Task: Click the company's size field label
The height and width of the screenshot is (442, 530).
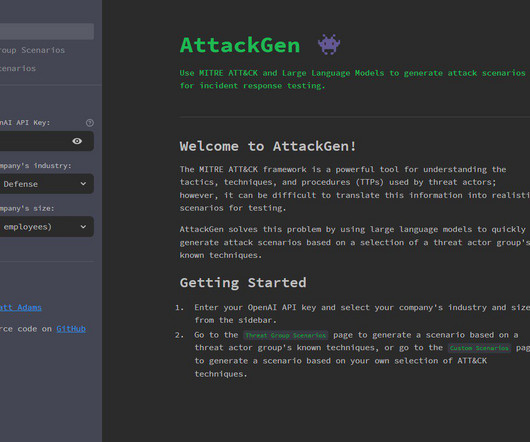Action: pos(27,208)
